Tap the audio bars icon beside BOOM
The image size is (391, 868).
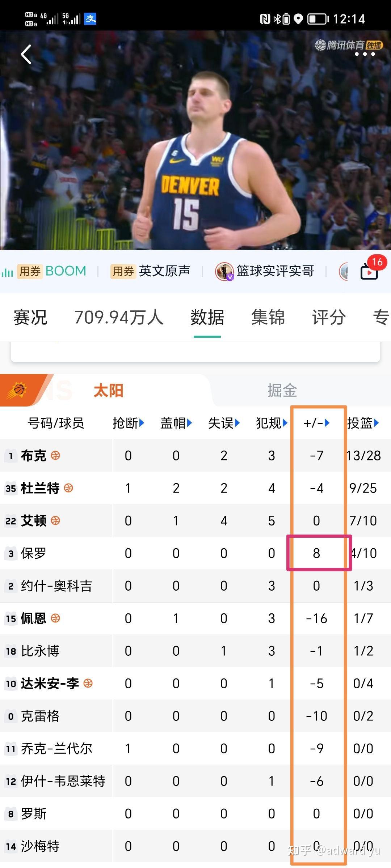(x=7, y=272)
